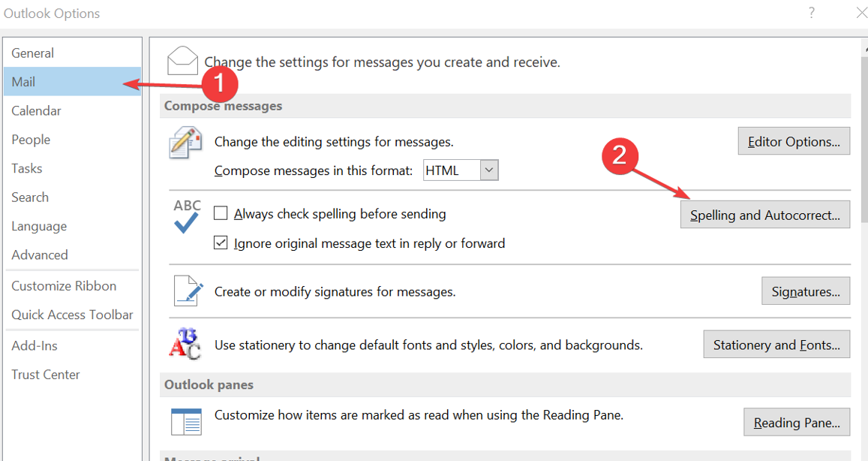This screenshot has height=461, width=868.
Task: Open Editor Options
Action: tap(794, 141)
